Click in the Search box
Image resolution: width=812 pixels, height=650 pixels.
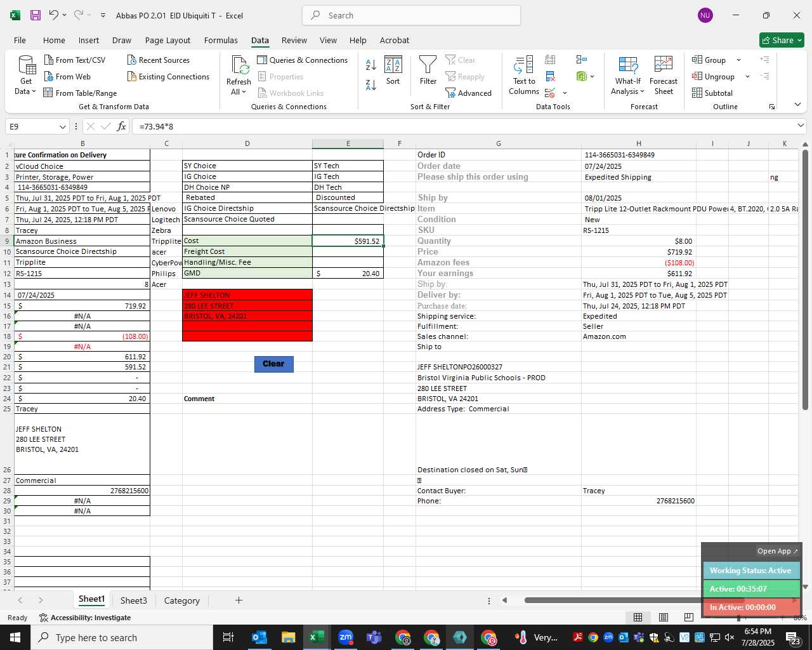coord(412,15)
